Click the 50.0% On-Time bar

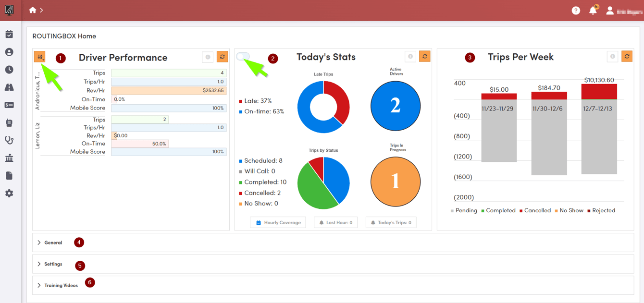(x=140, y=144)
